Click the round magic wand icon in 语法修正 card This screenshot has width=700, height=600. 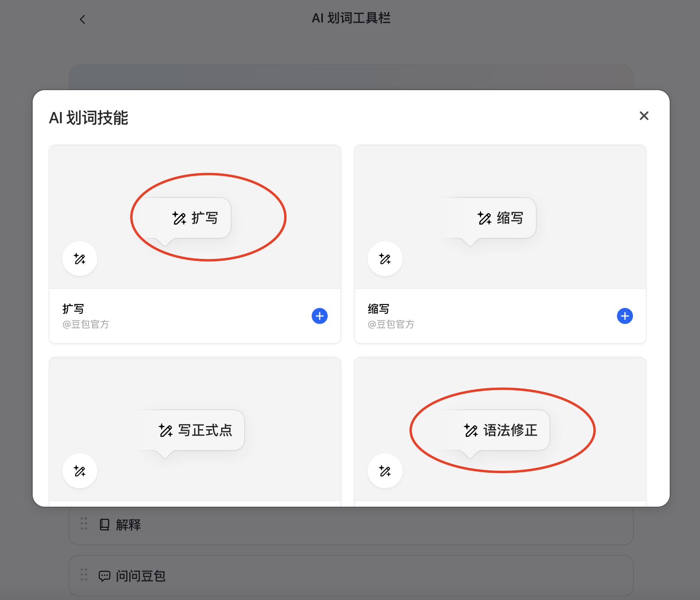385,471
